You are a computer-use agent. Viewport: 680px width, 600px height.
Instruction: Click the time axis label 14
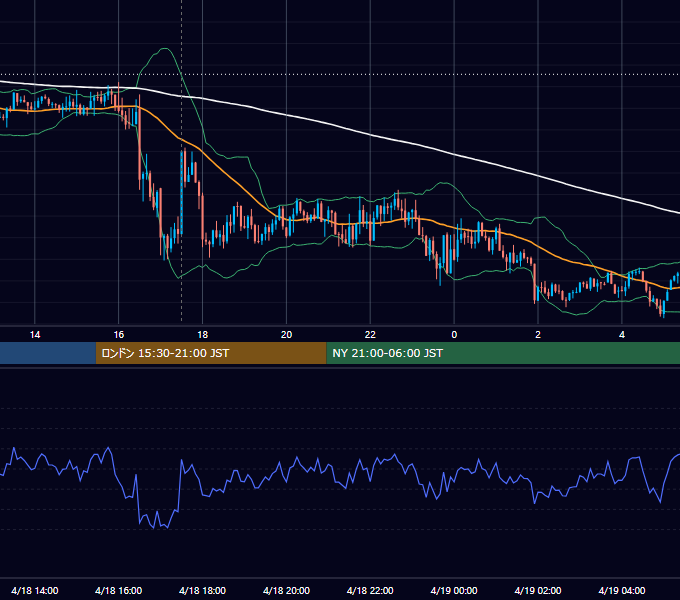pyautogui.click(x=35, y=335)
